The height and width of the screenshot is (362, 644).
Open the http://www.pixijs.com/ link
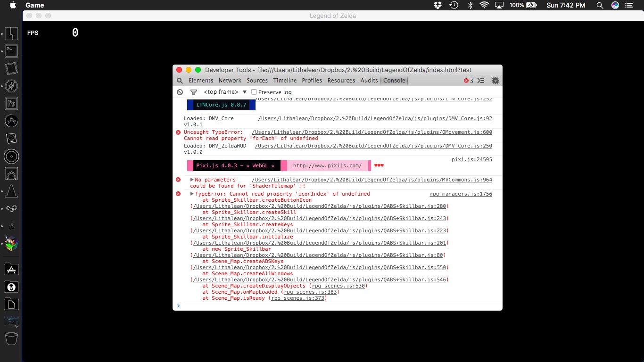pyautogui.click(x=327, y=165)
